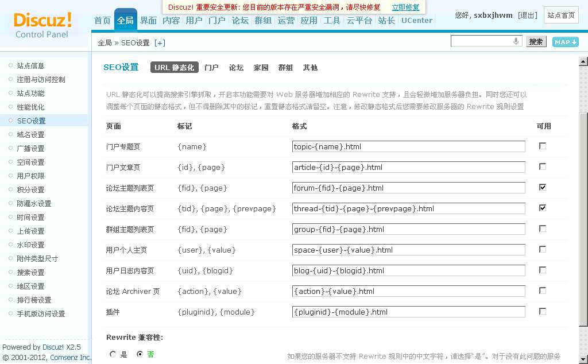Click the Discuz! Control Panel logo

pos(43,25)
